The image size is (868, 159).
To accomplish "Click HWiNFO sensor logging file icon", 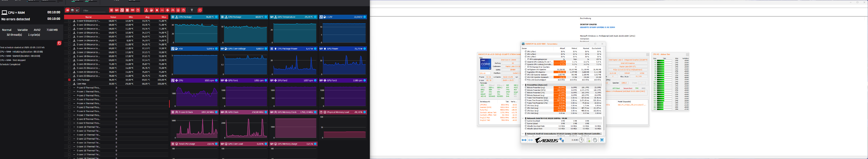I will click(x=588, y=140).
